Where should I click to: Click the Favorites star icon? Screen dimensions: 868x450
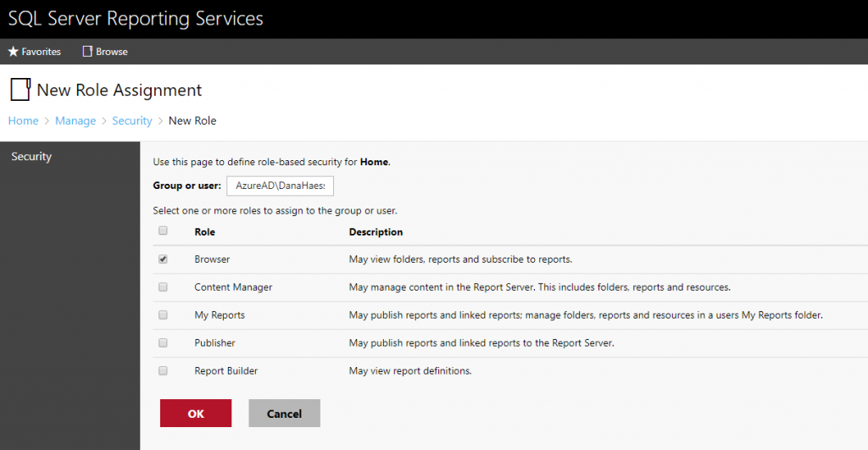pyautogui.click(x=14, y=52)
